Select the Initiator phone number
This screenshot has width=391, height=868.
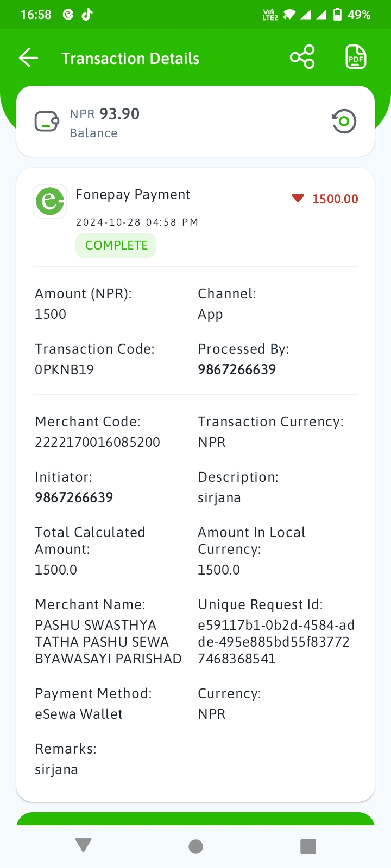[74, 497]
